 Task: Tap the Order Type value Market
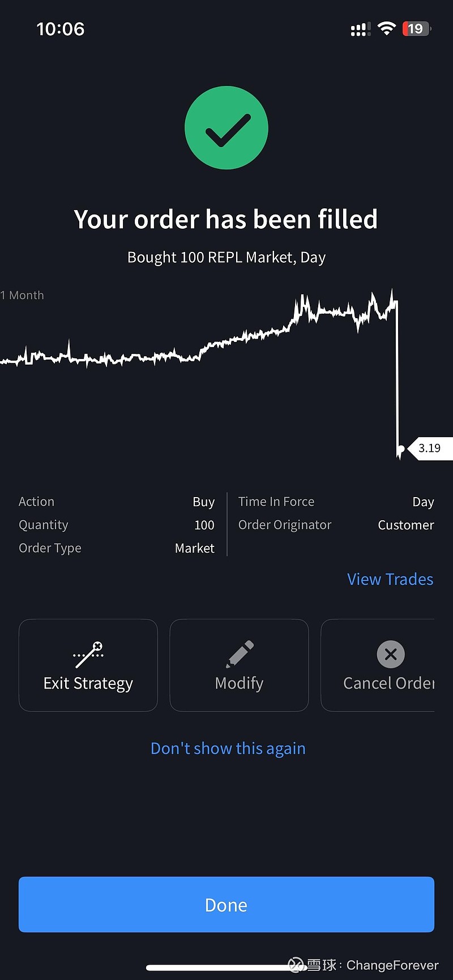[x=194, y=548]
